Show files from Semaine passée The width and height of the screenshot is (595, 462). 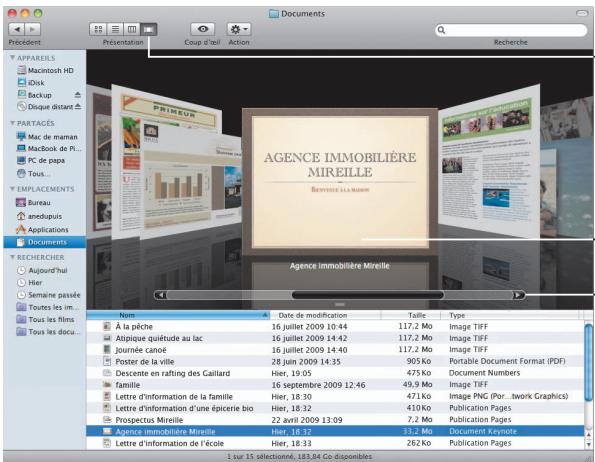click(49, 295)
